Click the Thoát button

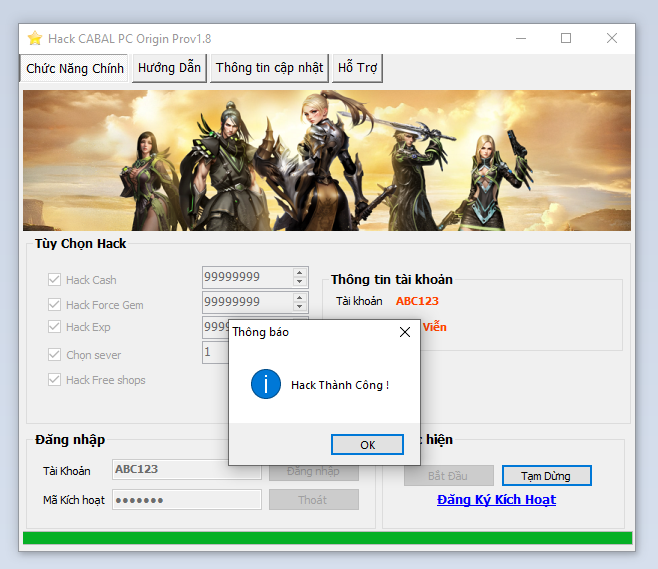pyautogui.click(x=314, y=499)
